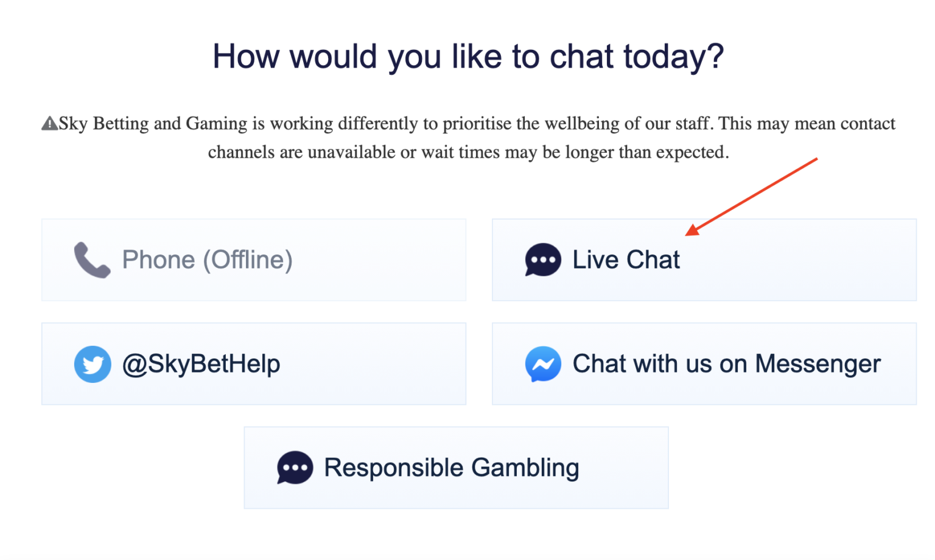Click the @SkyBetHelp handle text
Screen dimensions: 935x560
point(201,364)
